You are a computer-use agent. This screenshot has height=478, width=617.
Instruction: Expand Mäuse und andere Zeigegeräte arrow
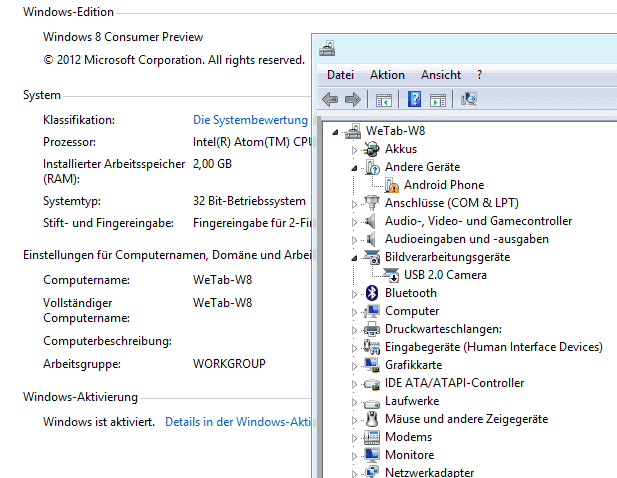[354, 420]
